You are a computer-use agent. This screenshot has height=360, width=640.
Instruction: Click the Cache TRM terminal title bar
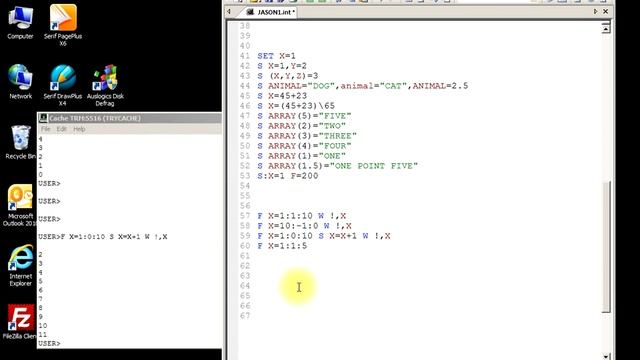pos(130,118)
